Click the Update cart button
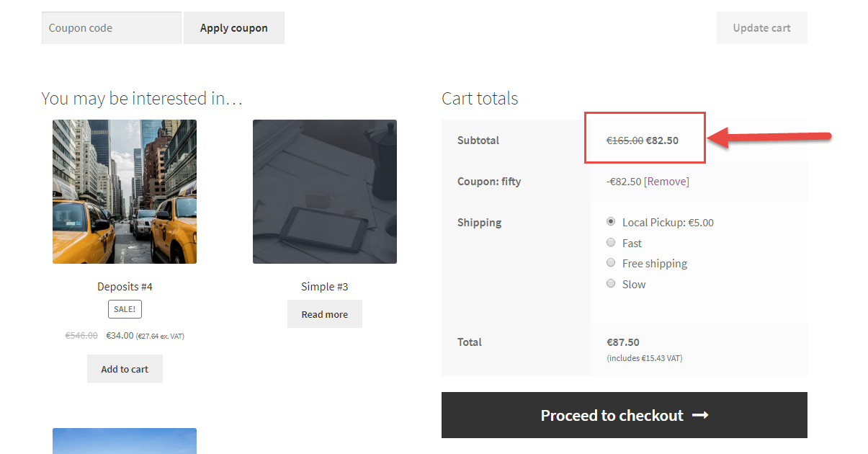 pos(761,28)
